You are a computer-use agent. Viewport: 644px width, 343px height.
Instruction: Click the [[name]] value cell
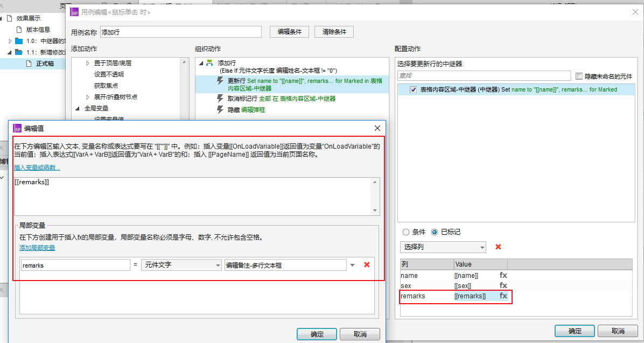coord(466,276)
